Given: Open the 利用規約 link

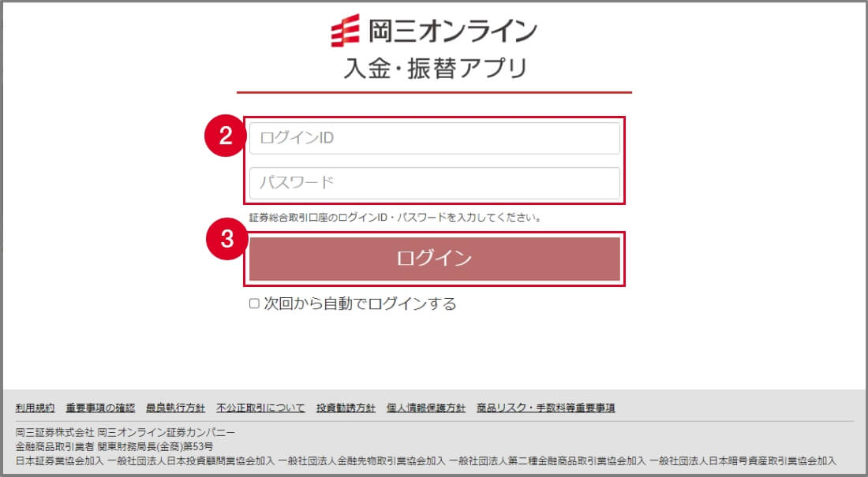Looking at the screenshot, I should pyautogui.click(x=35, y=408).
